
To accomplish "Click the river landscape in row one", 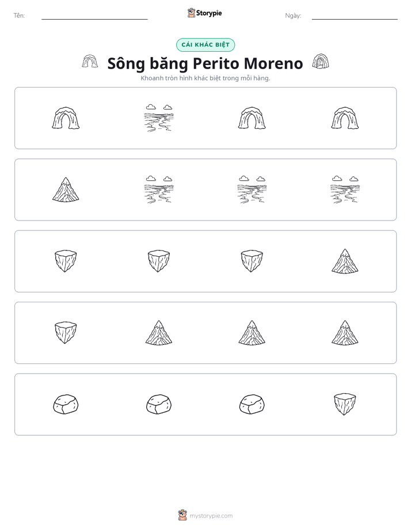I will [159, 118].
